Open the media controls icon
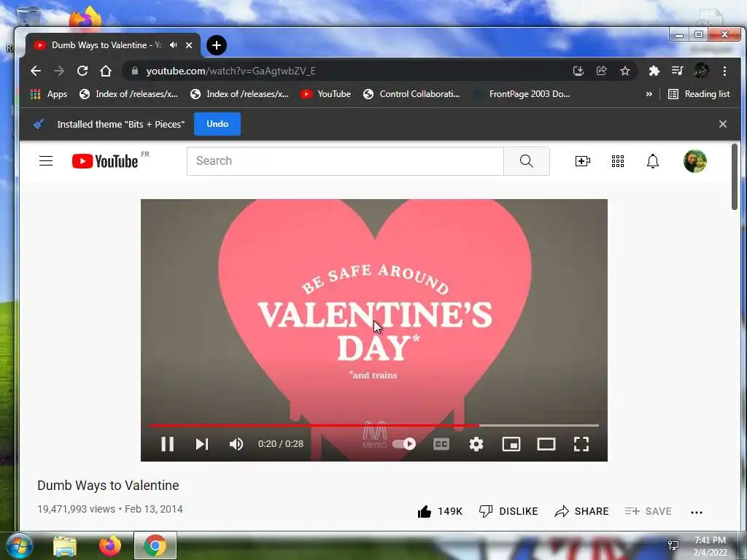Image resolution: width=747 pixels, height=560 pixels. pos(678,71)
